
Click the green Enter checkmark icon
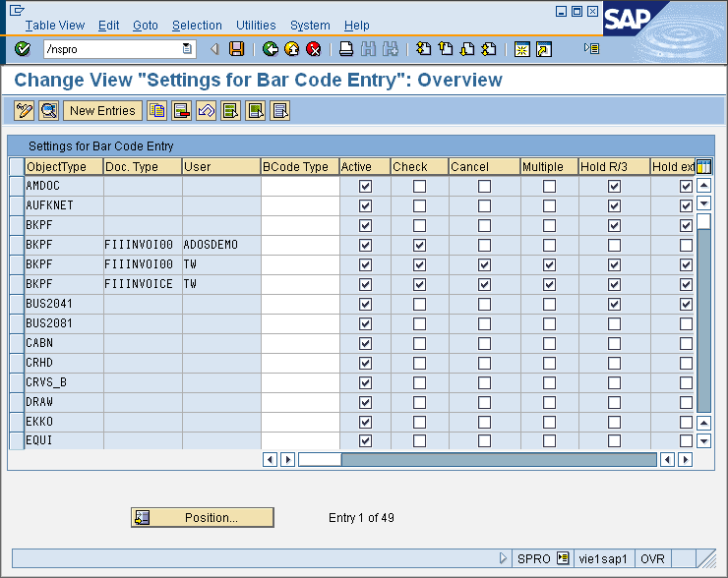[x=23, y=49]
